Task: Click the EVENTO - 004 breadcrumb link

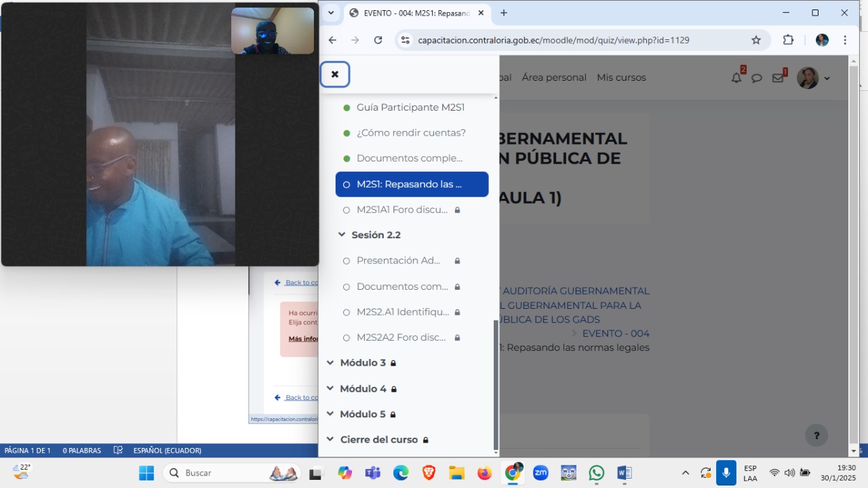Action: coord(616,333)
